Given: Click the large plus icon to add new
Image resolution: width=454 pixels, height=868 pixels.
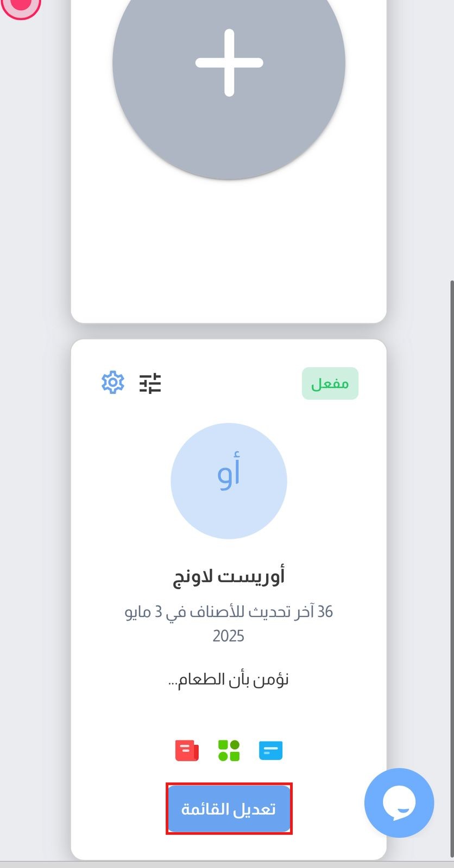Looking at the screenshot, I should coord(229,63).
